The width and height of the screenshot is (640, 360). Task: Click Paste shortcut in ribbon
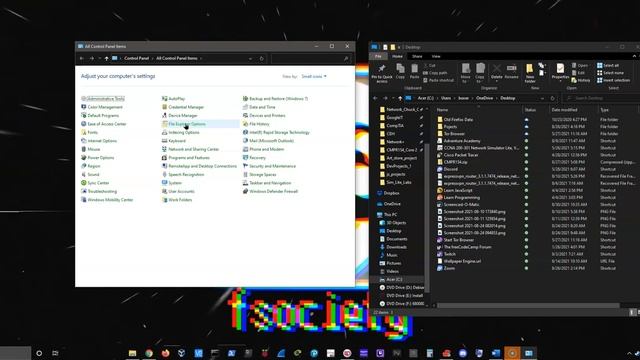coord(439,80)
